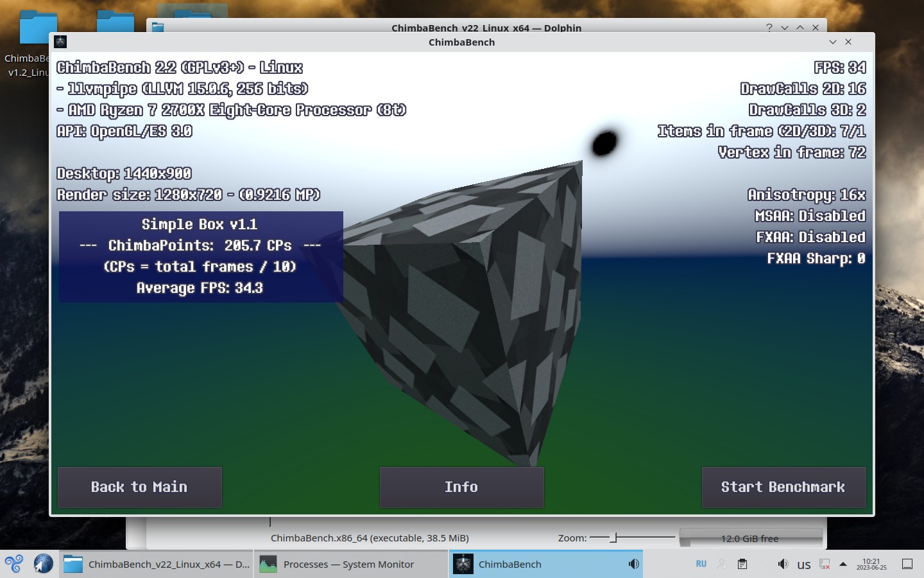
Task: Click the 'FPS: 34' counter text
Action: (x=840, y=67)
